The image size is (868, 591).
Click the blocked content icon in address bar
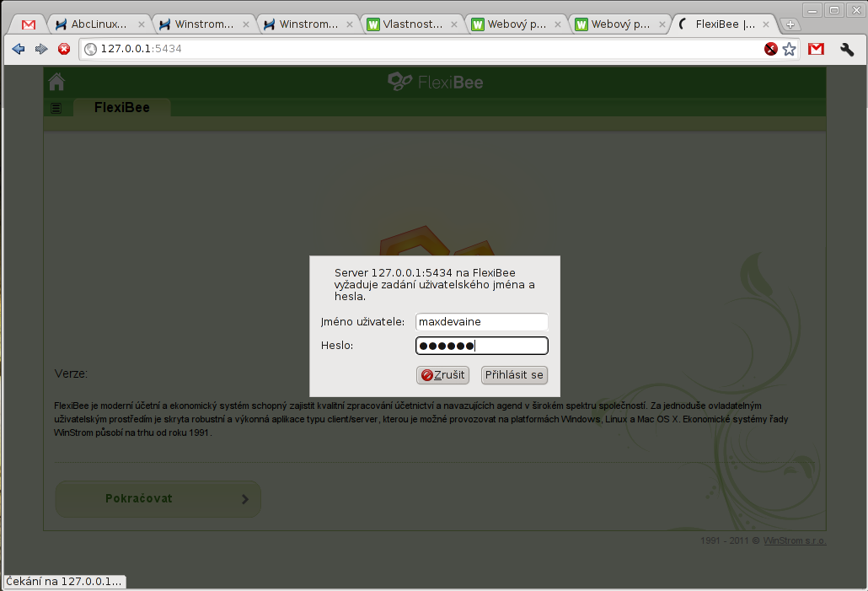(x=770, y=49)
